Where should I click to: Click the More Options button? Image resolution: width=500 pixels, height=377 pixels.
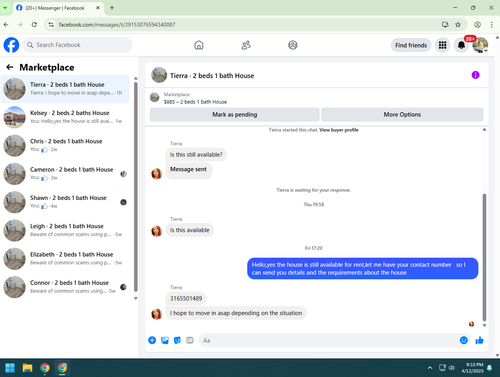(x=402, y=115)
